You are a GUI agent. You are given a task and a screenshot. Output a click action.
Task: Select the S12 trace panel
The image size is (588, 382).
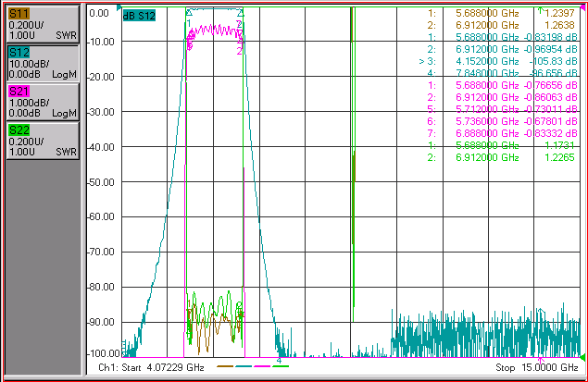click(43, 63)
